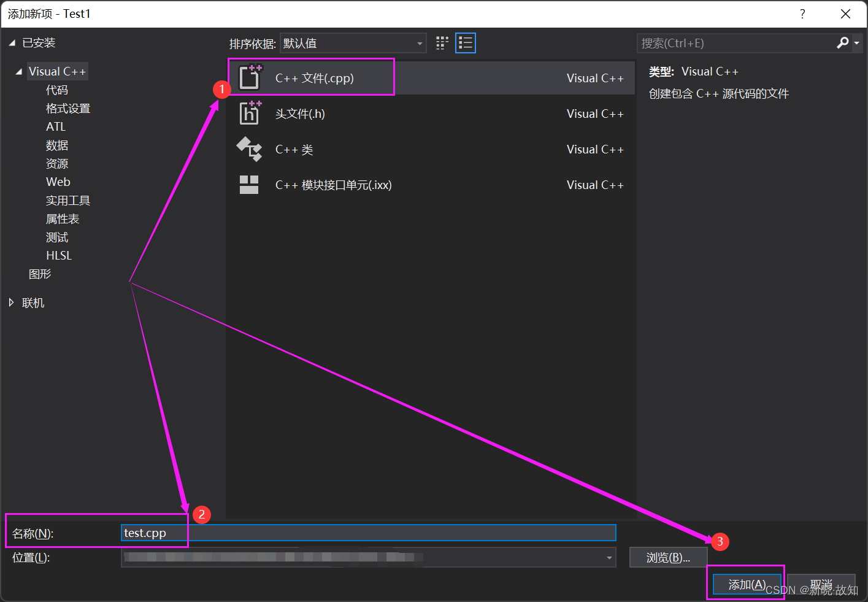Click the 已安装 heading text
Image resolution: width=868 pixels, height=602 pixels.
click(39, 43)
